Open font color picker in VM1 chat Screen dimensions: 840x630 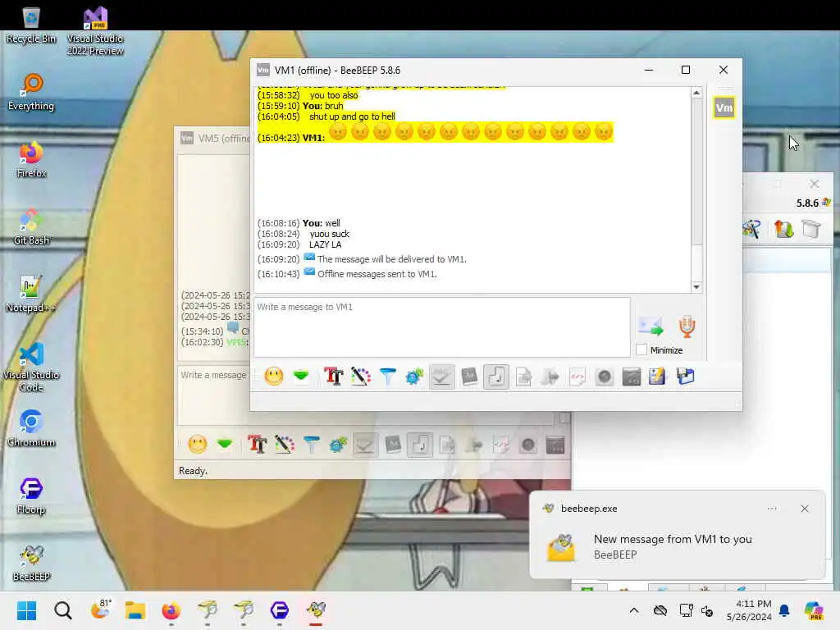(361, 376)
